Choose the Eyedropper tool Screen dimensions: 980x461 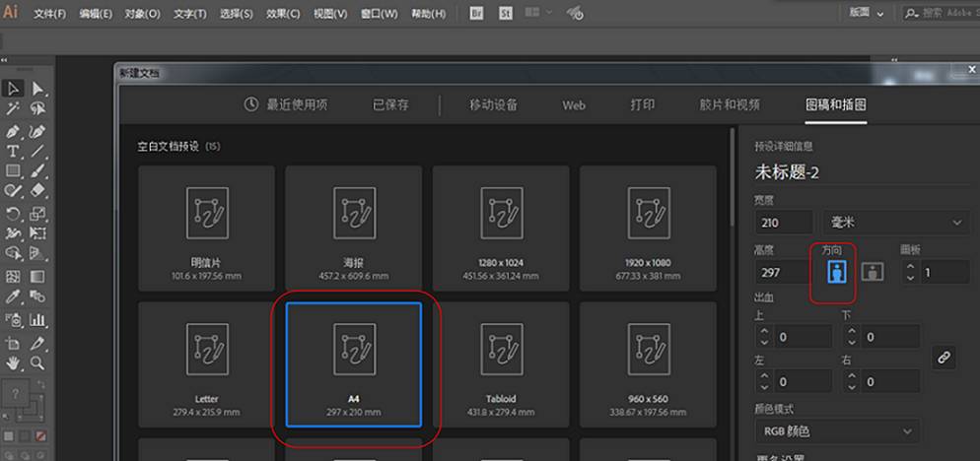point(13,296)
